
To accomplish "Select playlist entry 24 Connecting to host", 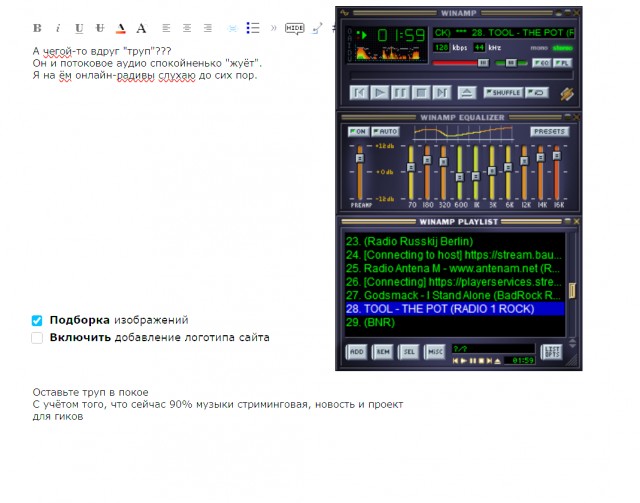I will tap(455, 255).
